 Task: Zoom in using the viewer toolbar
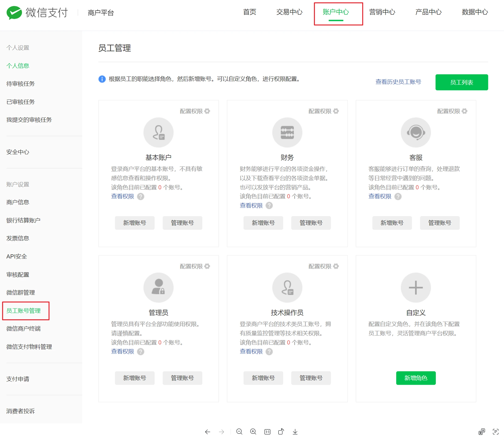click(253, 432)
